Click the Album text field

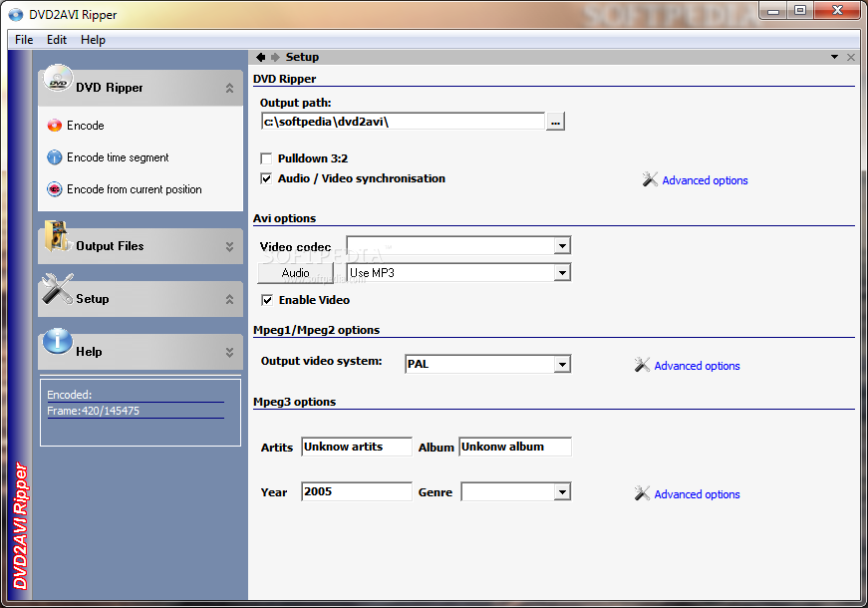pyautogui.click(x=515, y=447)
